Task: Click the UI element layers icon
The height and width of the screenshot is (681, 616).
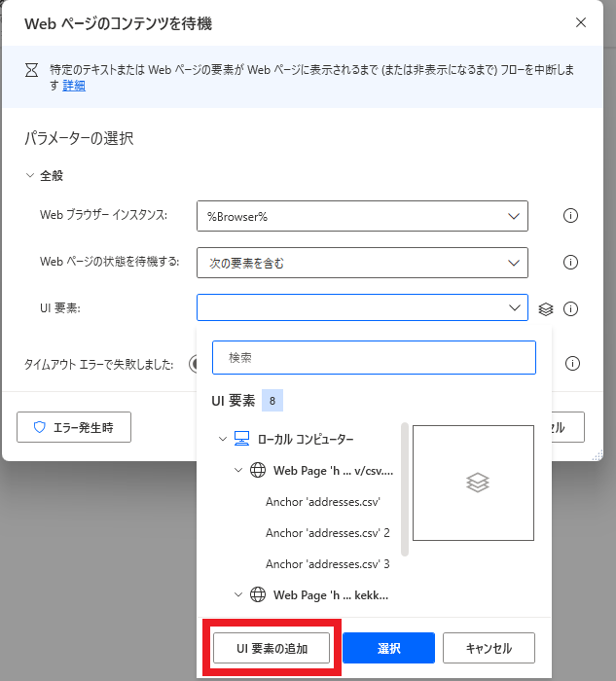Action: pyautogui.click(x=546, y=309)
